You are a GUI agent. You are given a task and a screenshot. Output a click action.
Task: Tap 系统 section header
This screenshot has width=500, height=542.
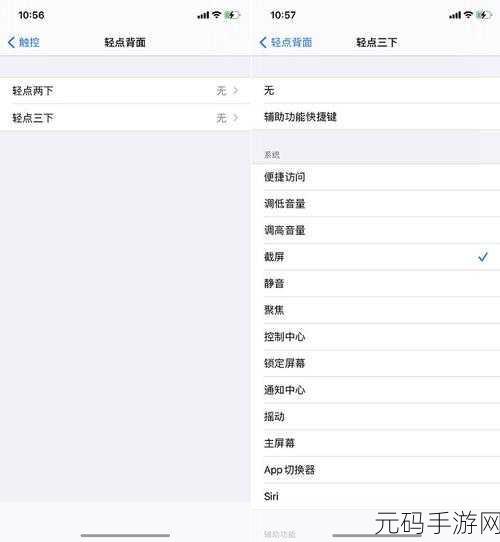[272, 155]
